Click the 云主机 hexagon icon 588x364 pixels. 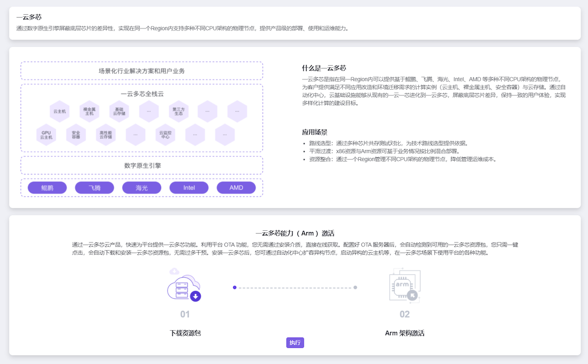(x=60, y=112)
